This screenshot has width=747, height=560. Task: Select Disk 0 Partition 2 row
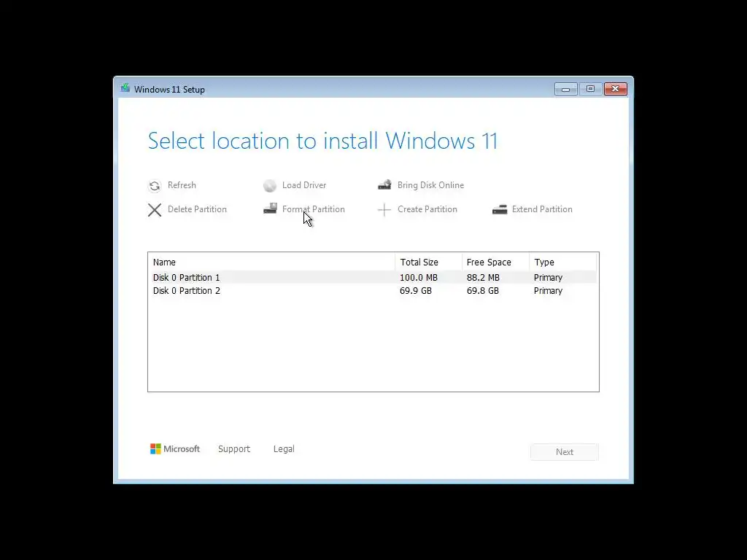[x=372, y=291]
